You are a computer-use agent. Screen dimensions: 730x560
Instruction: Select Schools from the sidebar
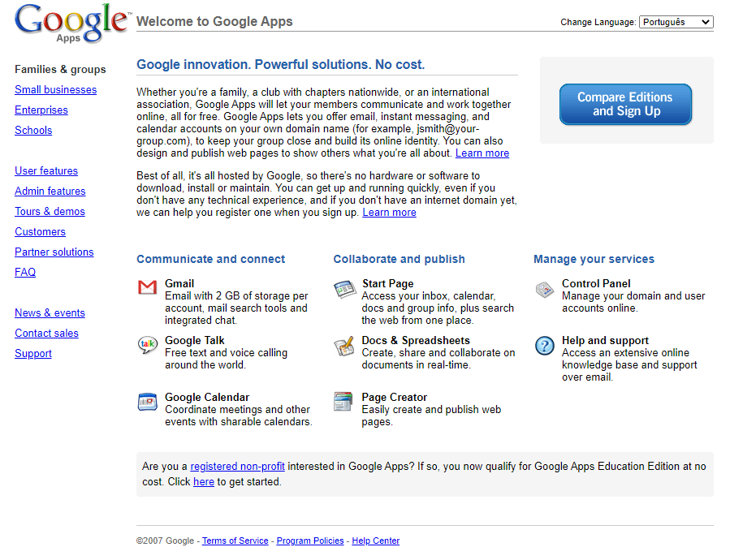(x=33, y=131)
